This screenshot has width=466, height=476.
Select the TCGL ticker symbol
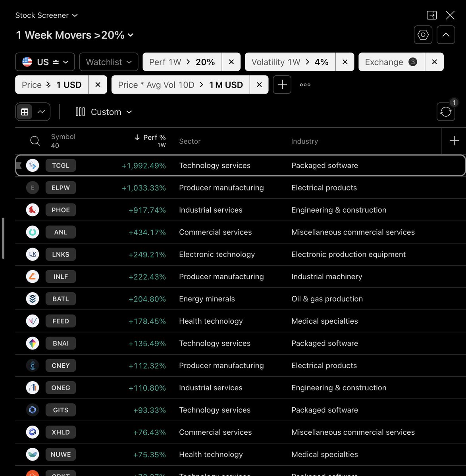pos(61,165)
